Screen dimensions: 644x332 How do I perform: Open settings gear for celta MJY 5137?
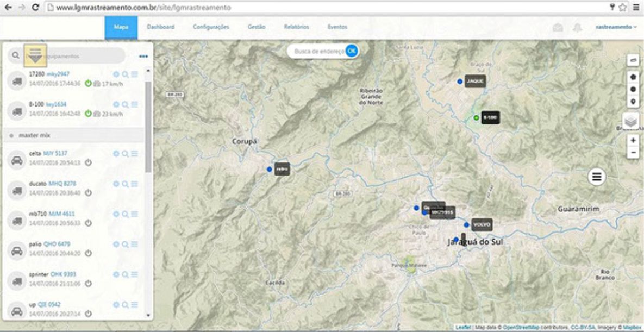click(116, 154)
